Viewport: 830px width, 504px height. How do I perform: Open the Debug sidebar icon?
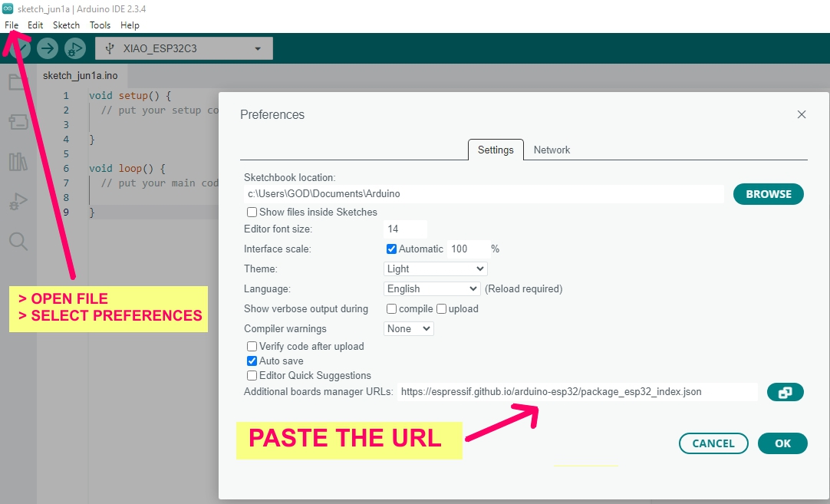tap(18, 202)
